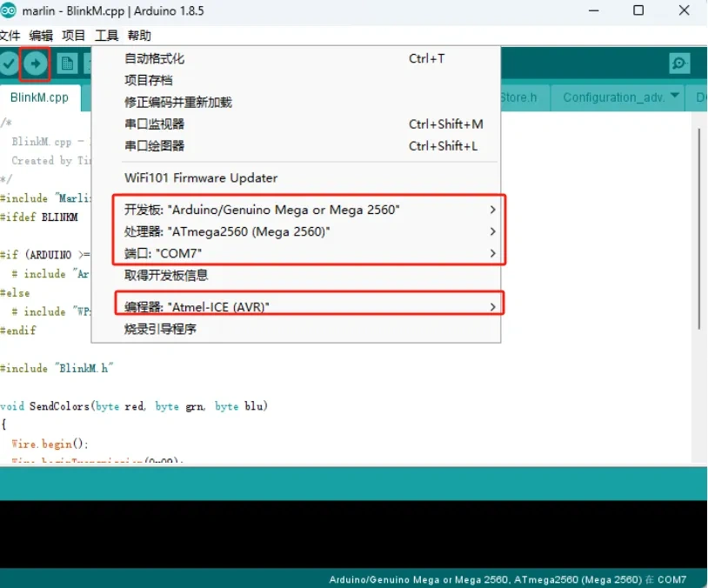Open the Serial Monitor magnifier icon
The height and width of the screenshot is (588, 708).
679,63
